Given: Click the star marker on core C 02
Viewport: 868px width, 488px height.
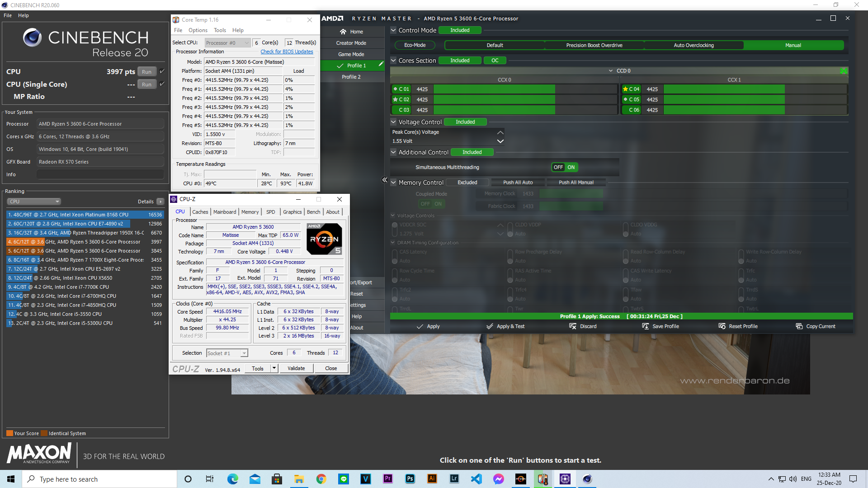Looking at the screenshot, I should click(x=395, y=99).
